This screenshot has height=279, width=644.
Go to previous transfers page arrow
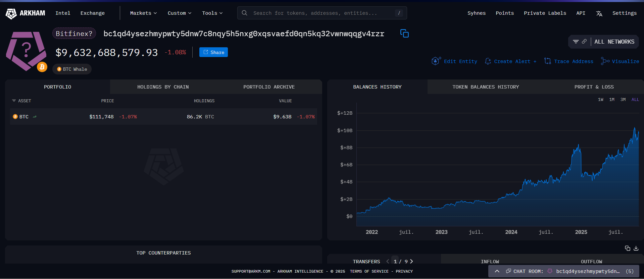coord(388,261)
